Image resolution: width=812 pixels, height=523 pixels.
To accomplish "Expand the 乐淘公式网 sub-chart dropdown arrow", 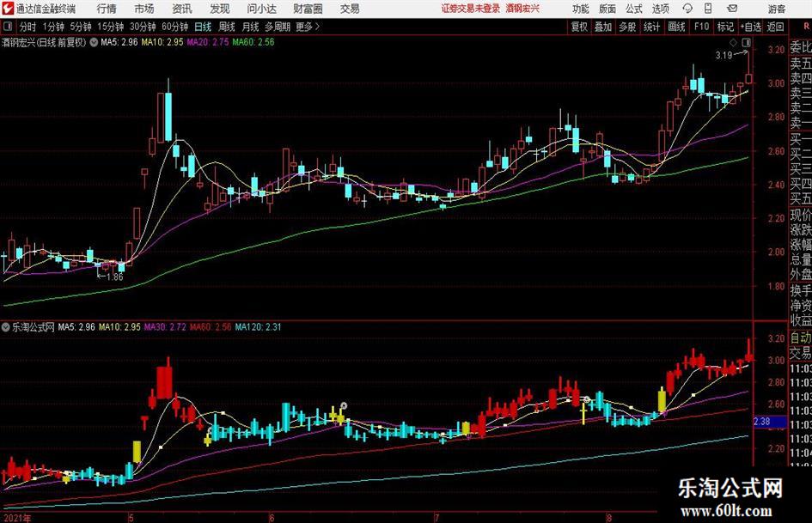I will coord(6,326).
